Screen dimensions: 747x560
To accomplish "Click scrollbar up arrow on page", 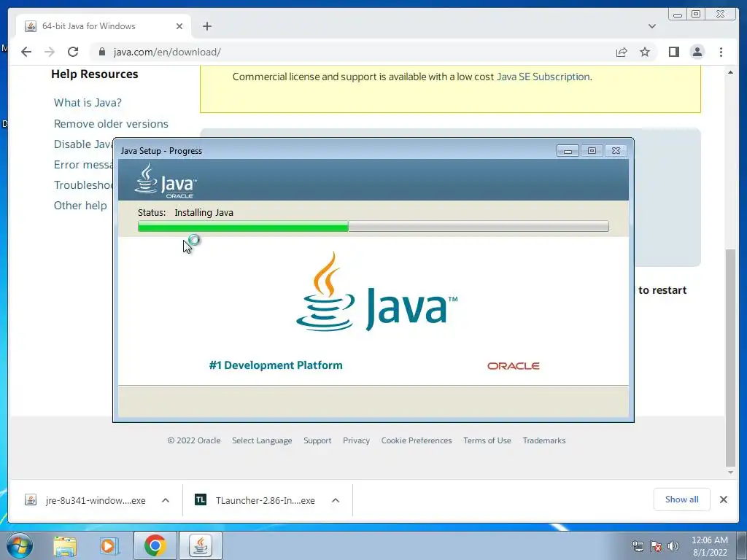I will pos(730,72).
